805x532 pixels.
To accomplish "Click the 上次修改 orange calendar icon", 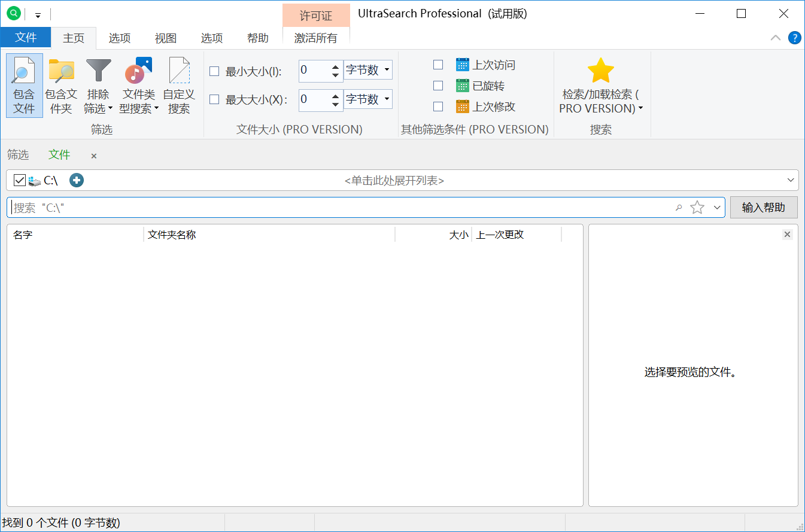I will tap(462, 107).
